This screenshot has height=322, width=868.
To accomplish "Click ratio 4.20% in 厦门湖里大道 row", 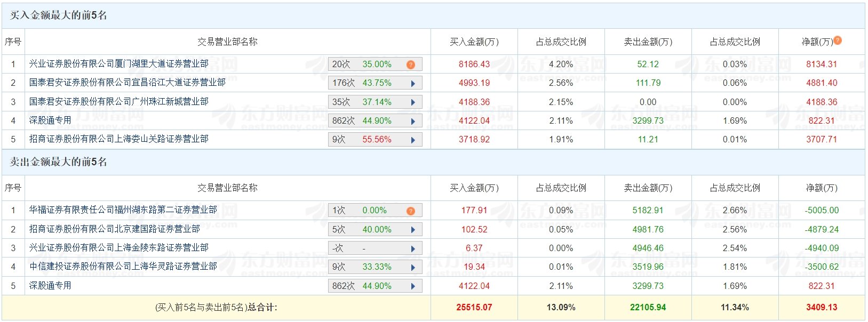I will click(561, 64).
